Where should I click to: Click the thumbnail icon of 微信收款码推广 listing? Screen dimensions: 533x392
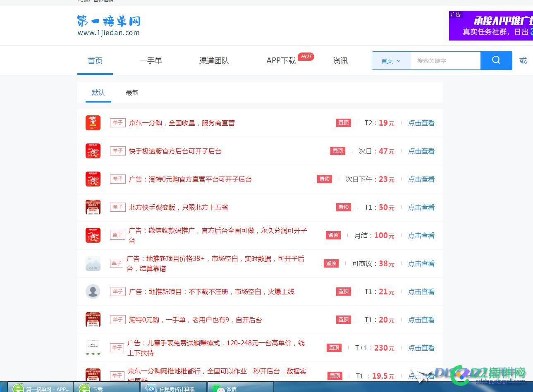click(93, 235)
